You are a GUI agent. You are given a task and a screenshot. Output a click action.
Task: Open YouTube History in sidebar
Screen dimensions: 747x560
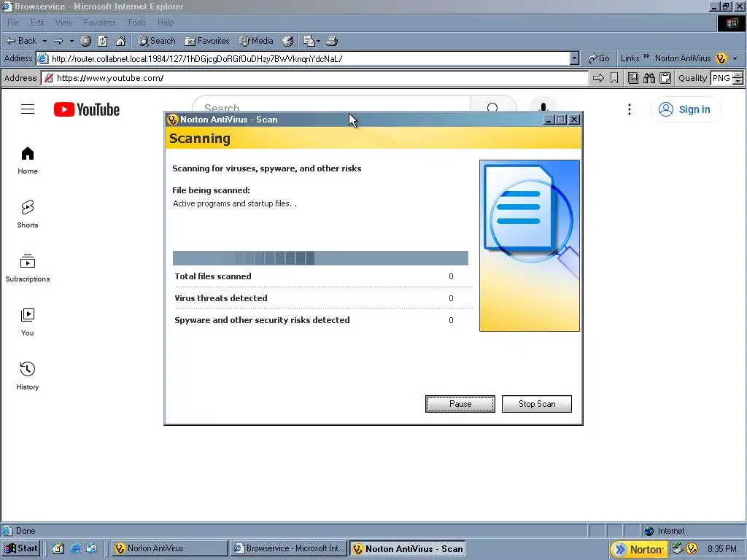(28, 376)
